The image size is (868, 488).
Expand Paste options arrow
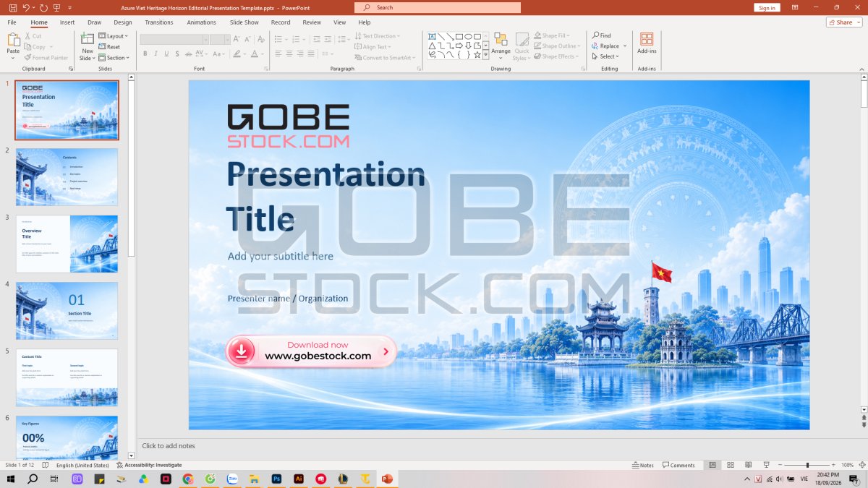pyautogui.click(x=13, y=58)
